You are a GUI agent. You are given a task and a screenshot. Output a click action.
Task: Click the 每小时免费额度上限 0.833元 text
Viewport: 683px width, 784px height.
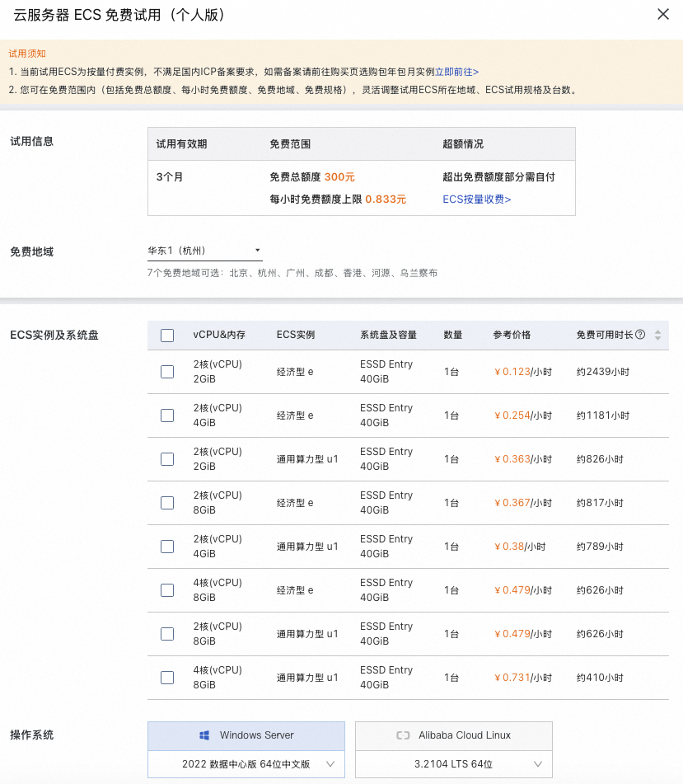338,199
